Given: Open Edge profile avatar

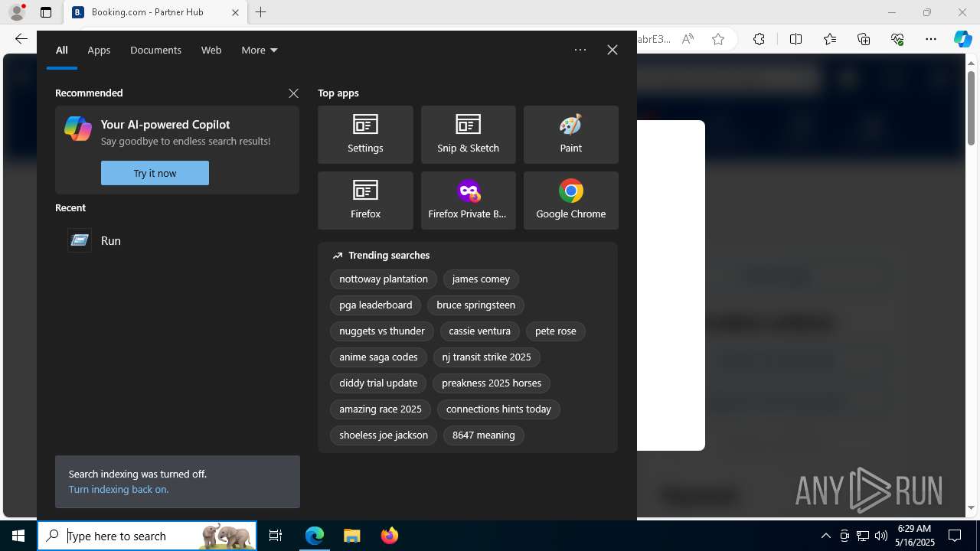Looking at the screenshot, I should [17, 12].
